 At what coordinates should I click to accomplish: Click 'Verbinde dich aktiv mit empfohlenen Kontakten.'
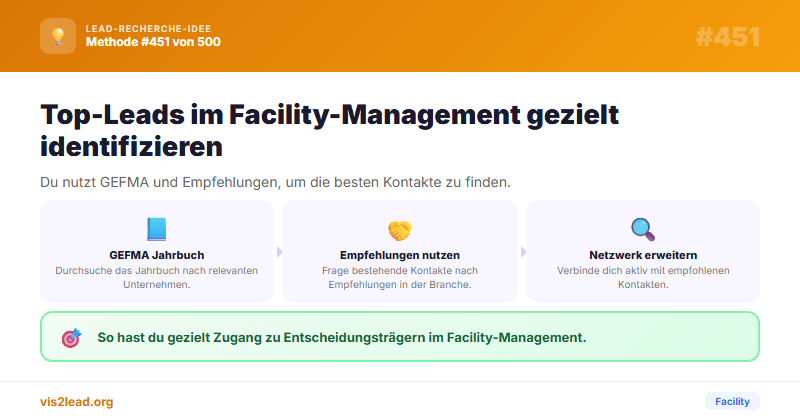[643, 278]
